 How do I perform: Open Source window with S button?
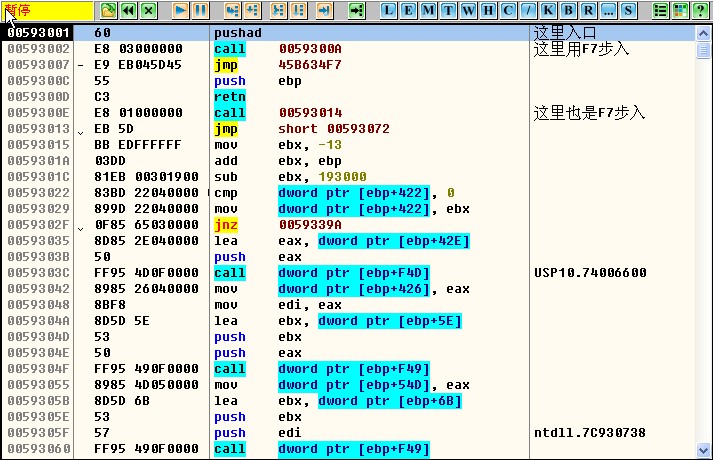coord(628,10)
